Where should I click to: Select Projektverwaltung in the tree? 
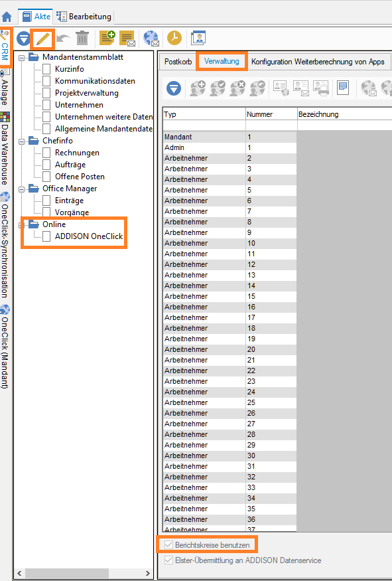point(87,93)
